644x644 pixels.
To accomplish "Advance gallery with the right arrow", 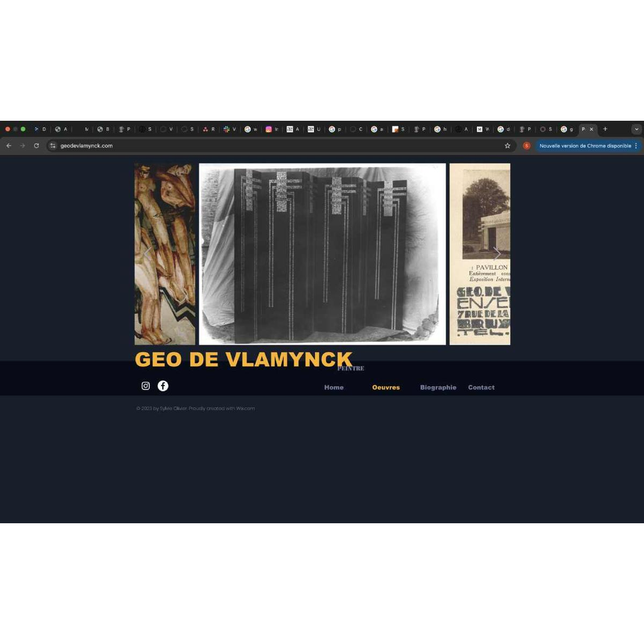I will click(x=497, y=253).
